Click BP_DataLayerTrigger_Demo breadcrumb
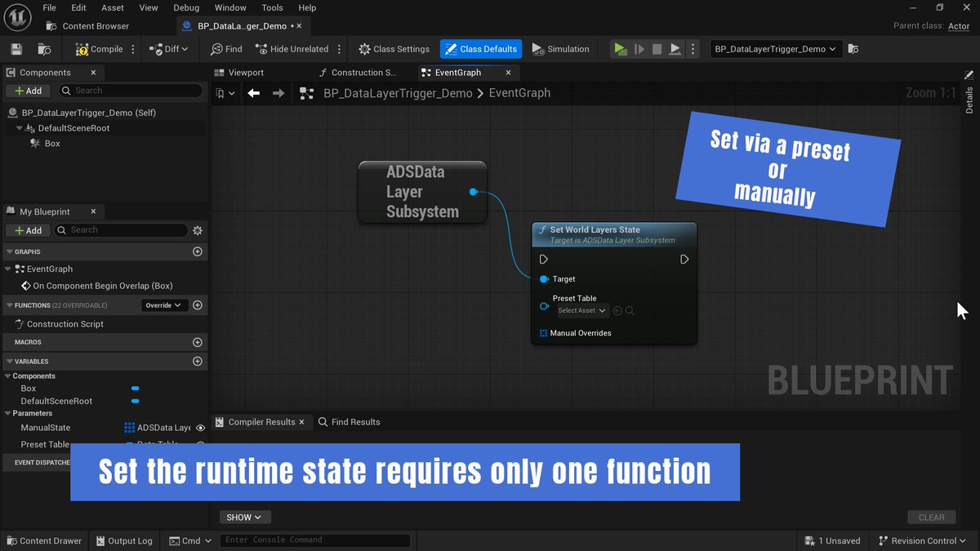The width and height of the screenshot is (980, 551). pos(398,93)
